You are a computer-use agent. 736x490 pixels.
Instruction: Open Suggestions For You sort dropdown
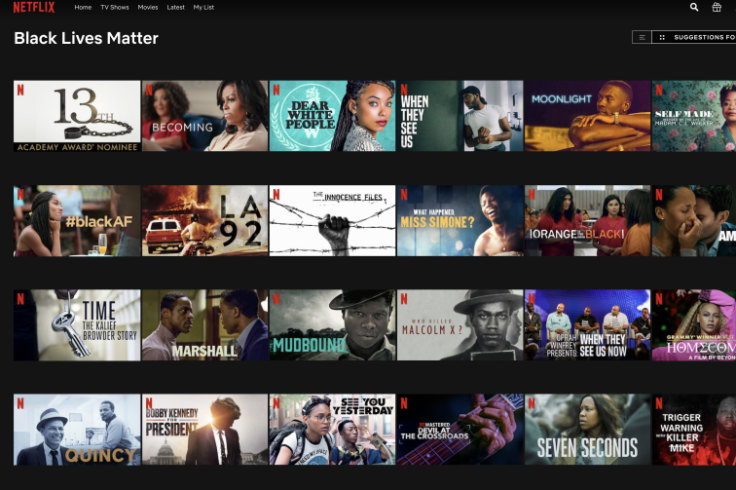pos(697,37)
